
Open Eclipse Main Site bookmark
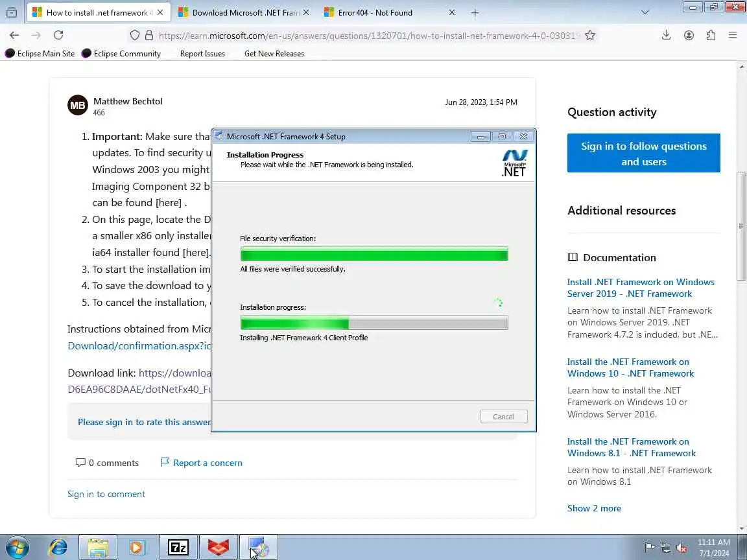(40, 53)
